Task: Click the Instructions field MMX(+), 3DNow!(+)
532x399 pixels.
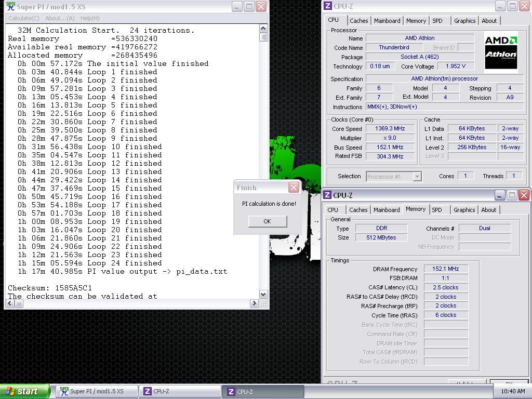Action: (x=445, y=107)
